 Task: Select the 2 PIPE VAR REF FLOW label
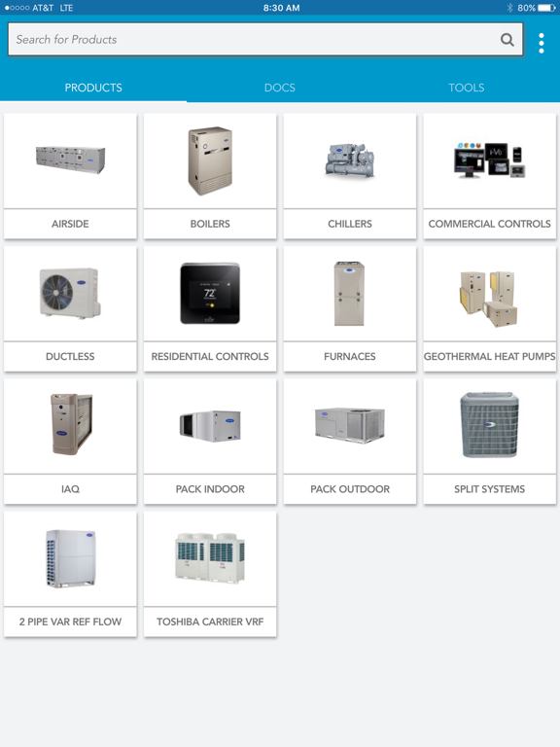click(x=70, y=622)
